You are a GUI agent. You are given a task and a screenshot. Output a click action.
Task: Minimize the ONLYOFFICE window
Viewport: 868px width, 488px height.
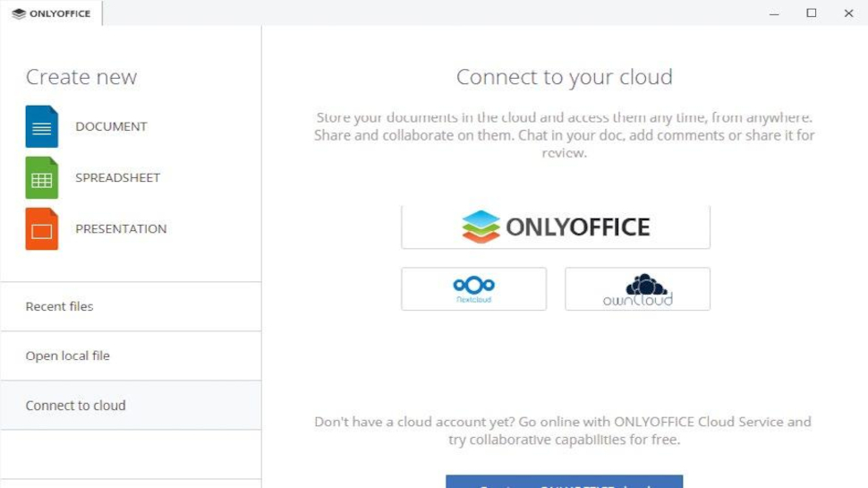[x=774, y=13]
